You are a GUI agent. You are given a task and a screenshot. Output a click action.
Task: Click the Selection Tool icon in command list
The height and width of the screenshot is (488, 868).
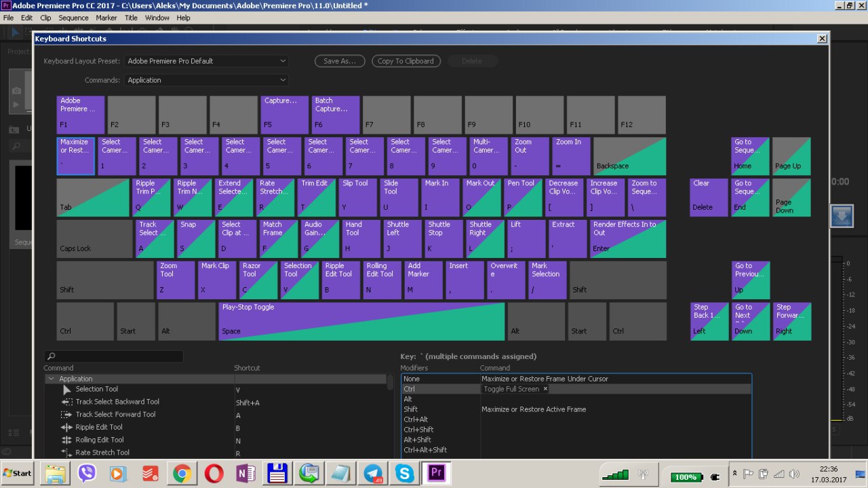(x=67, y=390)
